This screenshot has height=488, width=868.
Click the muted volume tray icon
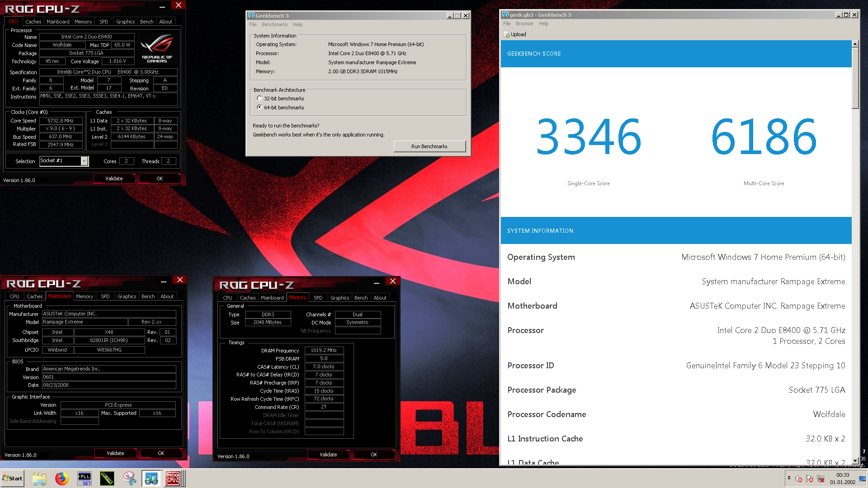pos(799,479)
